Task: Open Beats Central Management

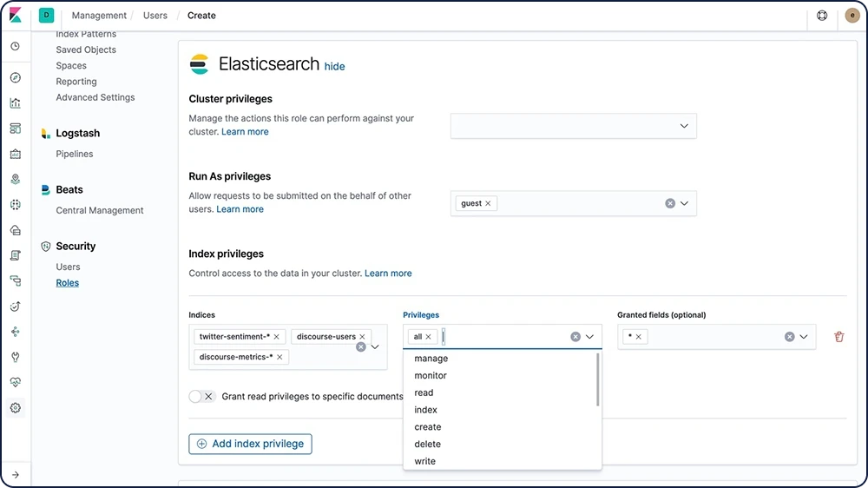Action: tap(100, 210)
